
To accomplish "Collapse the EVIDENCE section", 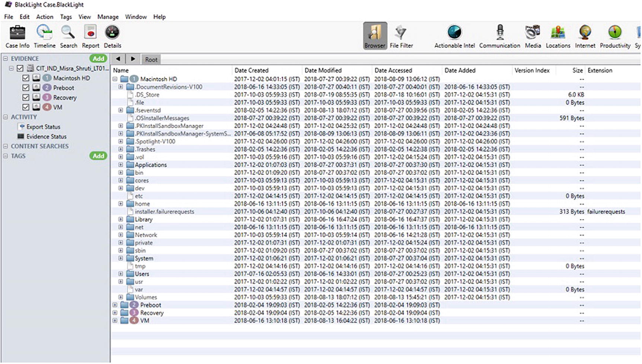I will pyautogui.click(x=6, y=58).
